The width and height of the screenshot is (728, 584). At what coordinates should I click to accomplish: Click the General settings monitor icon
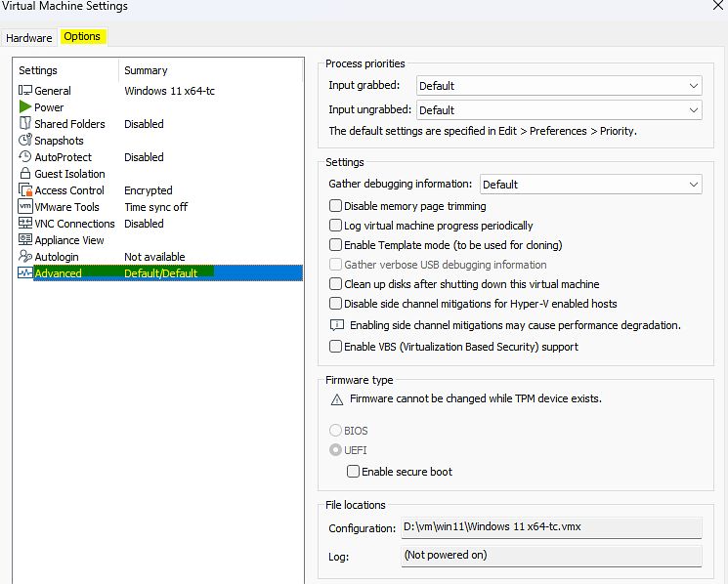[x=25, y=91]
